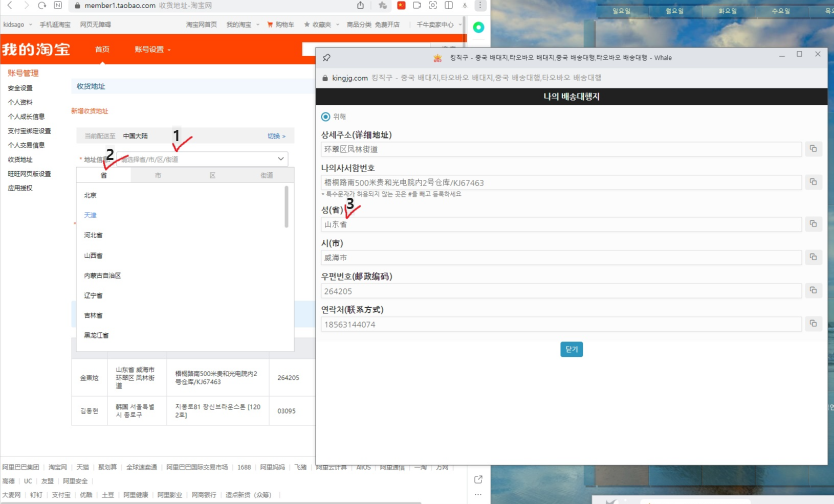Copy the 나의사서함번호 mailbox number field

click(x=813, y=182)
